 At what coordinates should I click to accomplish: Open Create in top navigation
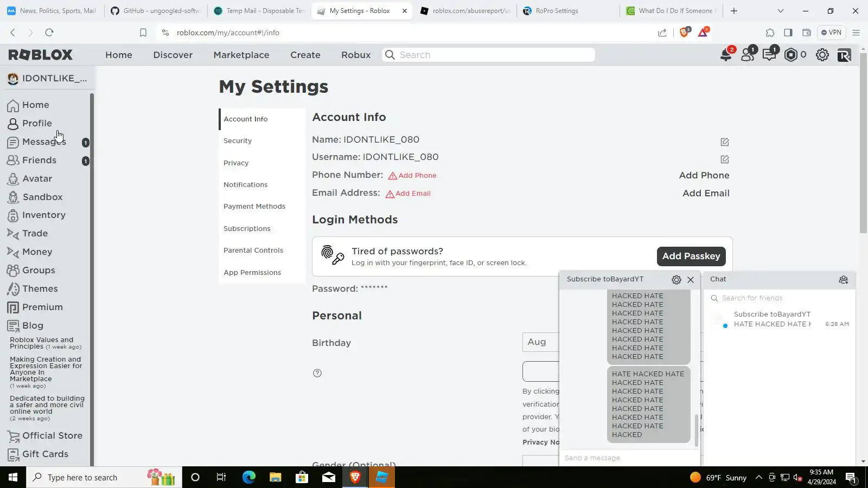pyautogui.click(x=305, y=55)
